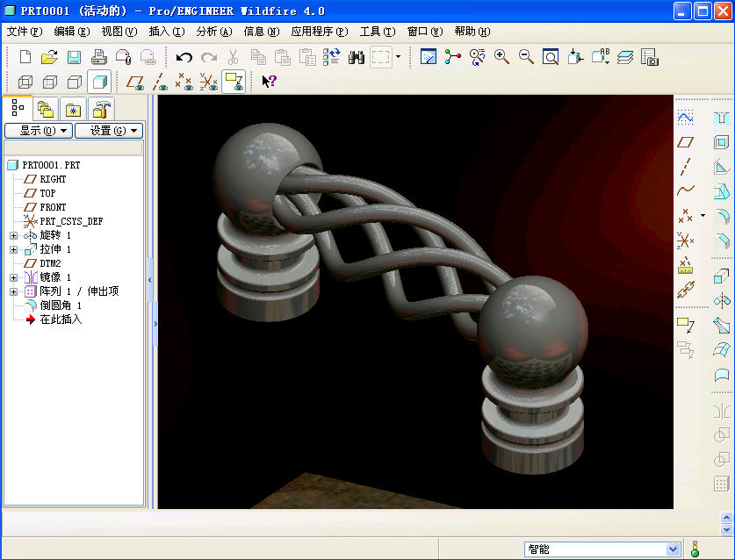Undo the last action
735x560 pixels.
(184, 57)
